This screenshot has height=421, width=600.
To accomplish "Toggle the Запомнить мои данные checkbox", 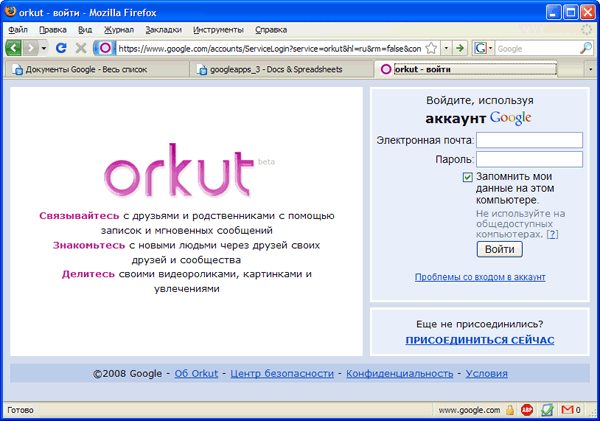I will [x=467, y=177].
